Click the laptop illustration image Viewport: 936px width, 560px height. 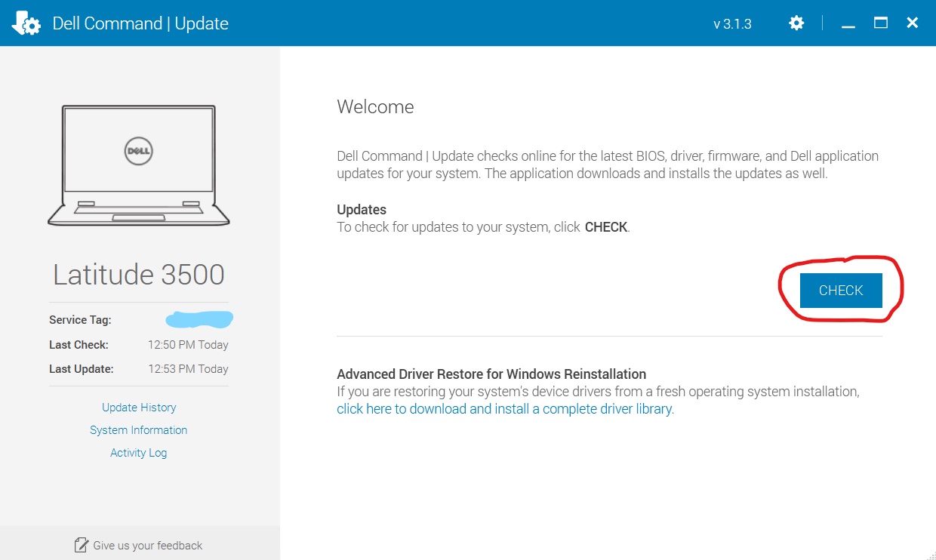tap(139, 166)
